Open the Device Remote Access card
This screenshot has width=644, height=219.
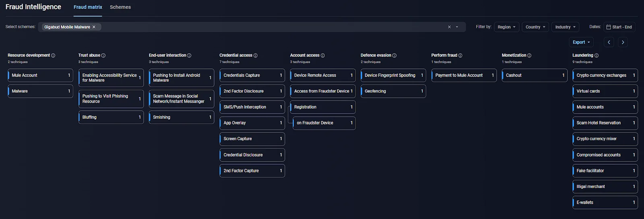323,75
